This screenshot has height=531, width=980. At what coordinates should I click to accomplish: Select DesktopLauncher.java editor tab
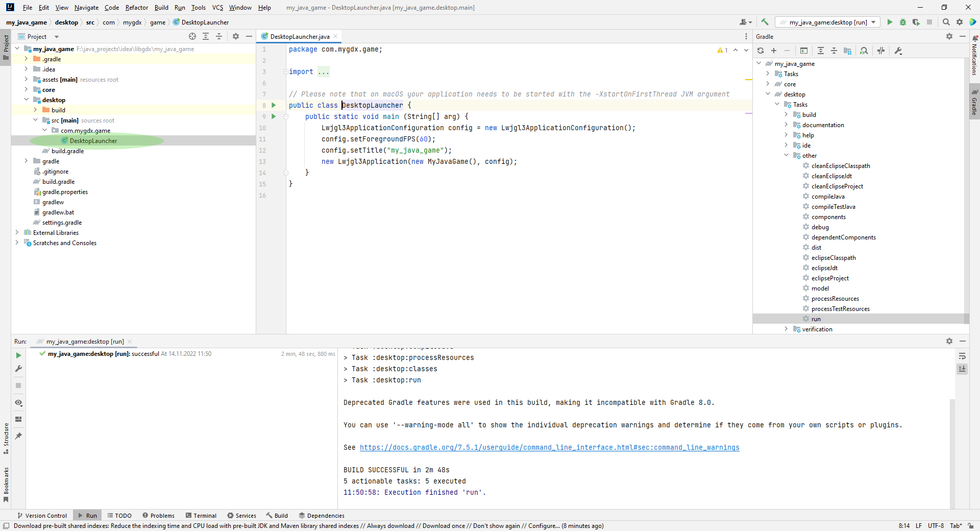(299, 36)
